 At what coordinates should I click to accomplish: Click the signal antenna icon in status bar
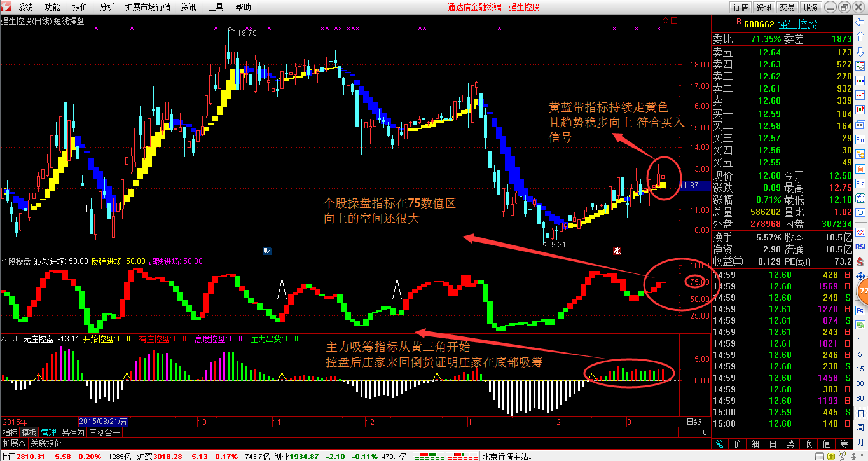click(x=842, y=456)
